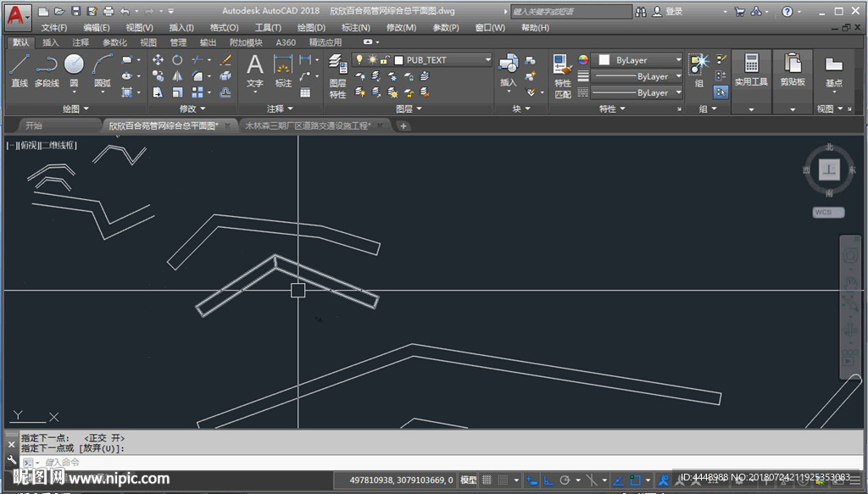Image resolution: width=868 pixels, height=494 pixels.
Task: Toggle grid display in status bar
Action: [487, 480]
